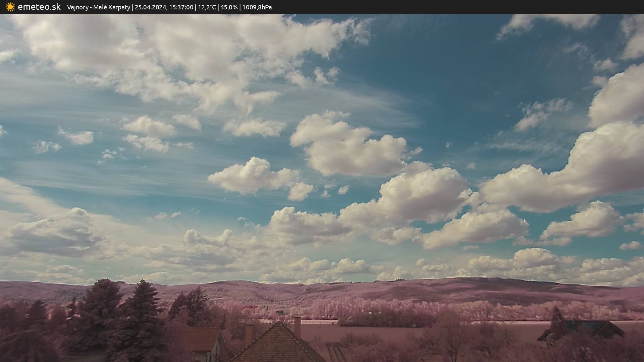Click the 1009,8hPa pressure reading
This screenshot has width=644, height=362.
[x=257, y=7]
